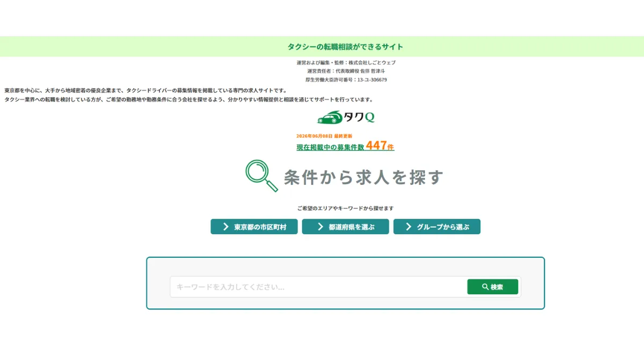This screenshot has width=644, height=361.
Task: Click the タクシーの転職相談ができるサイト banner text
Action: [346, 47]
